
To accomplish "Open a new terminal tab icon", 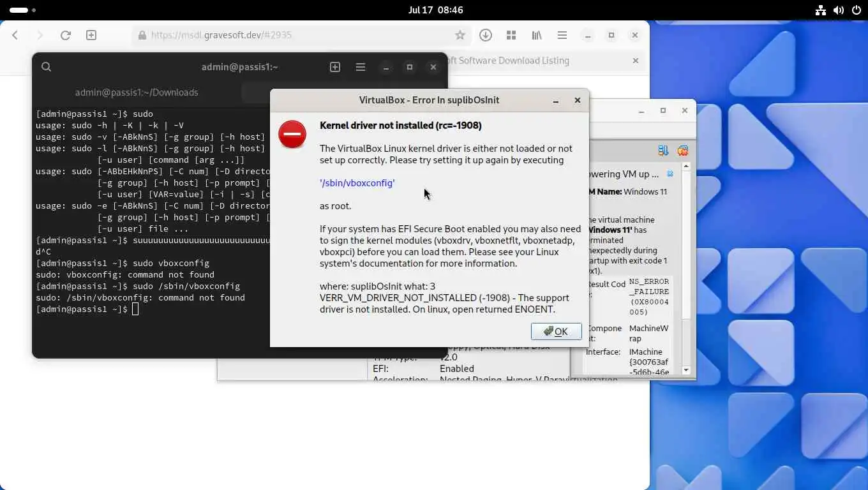I will pyautogui.click(x=335, y=67).
